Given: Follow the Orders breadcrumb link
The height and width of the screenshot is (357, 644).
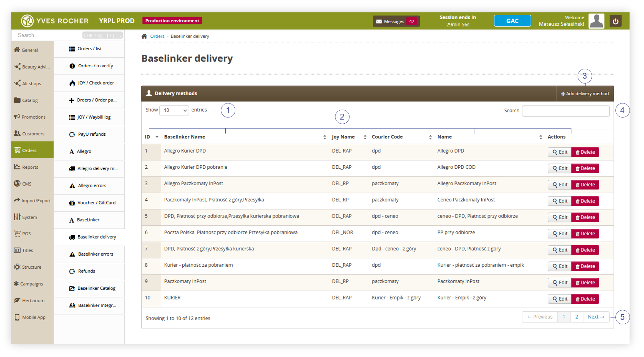Looking at the screenshot, I should [x=157, y=36].
